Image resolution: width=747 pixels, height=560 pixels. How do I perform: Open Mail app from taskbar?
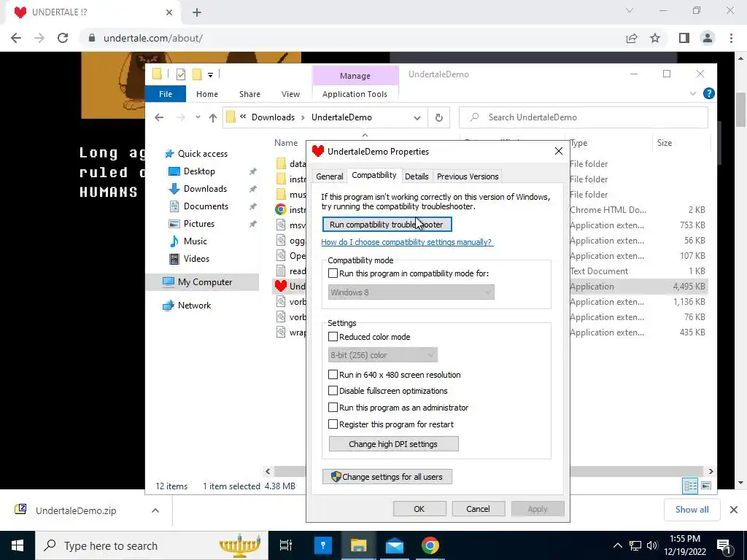(395, 545)
